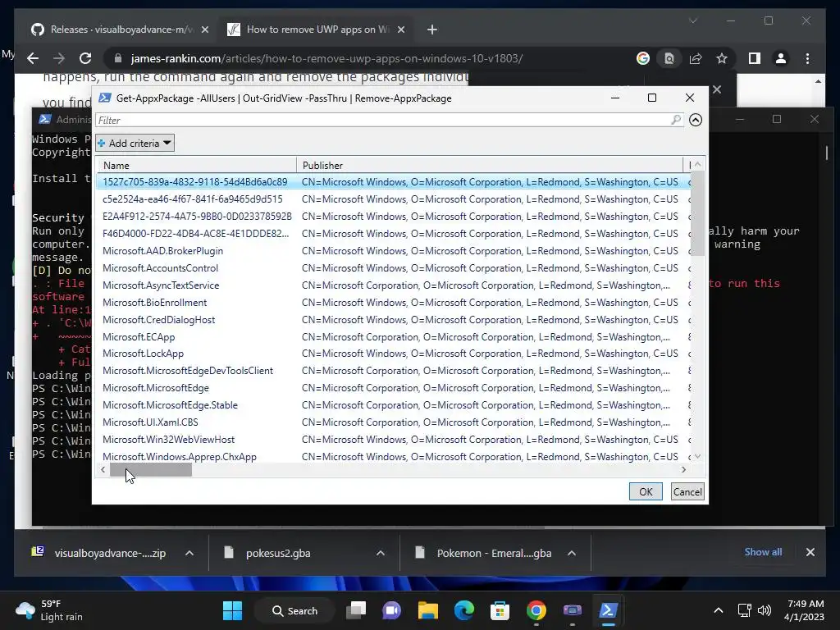Open the Chrome profile icon

781,58
